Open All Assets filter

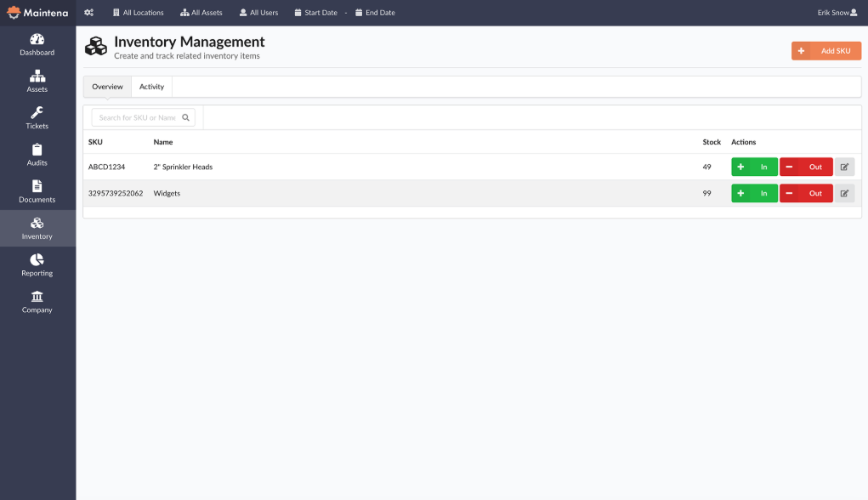point(201,12)
